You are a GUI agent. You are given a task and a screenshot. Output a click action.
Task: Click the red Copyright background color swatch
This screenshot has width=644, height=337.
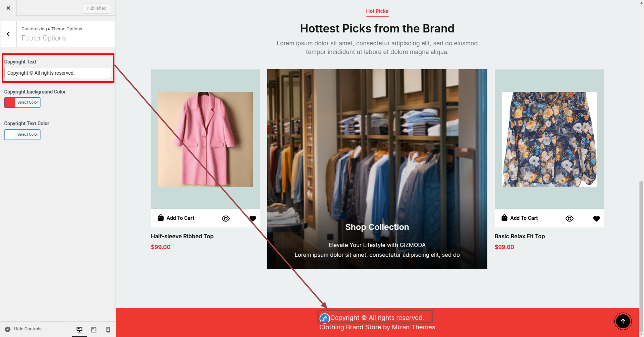pos(10,102)
